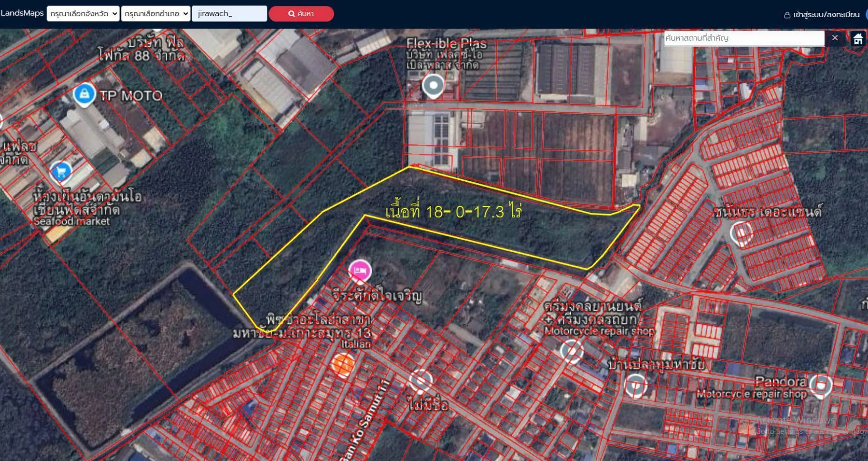Screen dimensions: 868x461
Task: Open the province selection dropdown
Action: pyautogui.click(x=83, y=14)
